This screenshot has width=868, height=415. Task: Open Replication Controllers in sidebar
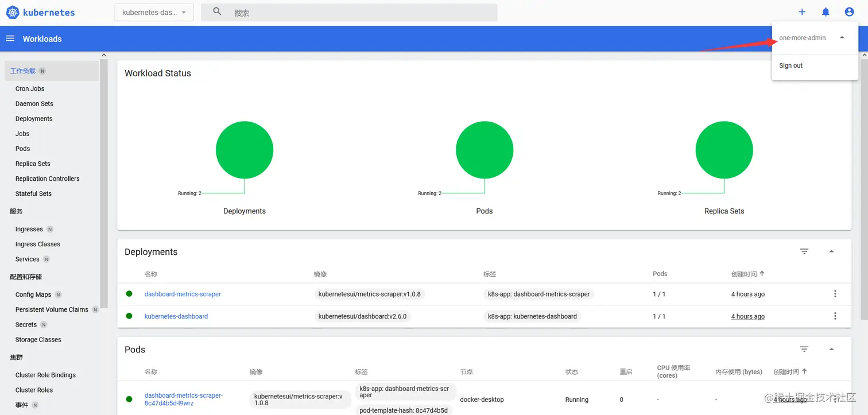point(48,179)
